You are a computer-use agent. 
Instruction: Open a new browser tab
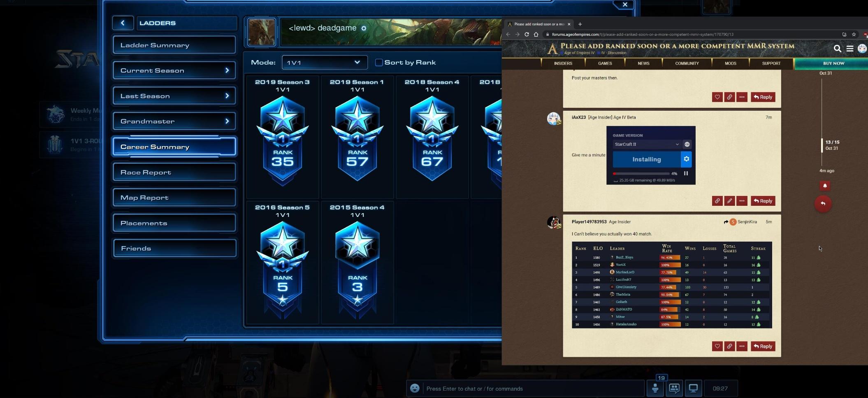click(580, 24)
